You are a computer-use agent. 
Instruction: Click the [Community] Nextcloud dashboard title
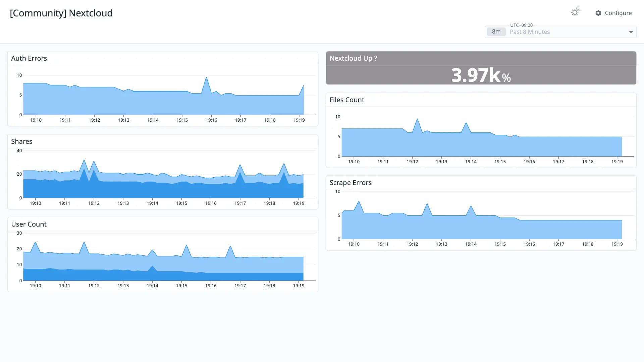point(61,13)
